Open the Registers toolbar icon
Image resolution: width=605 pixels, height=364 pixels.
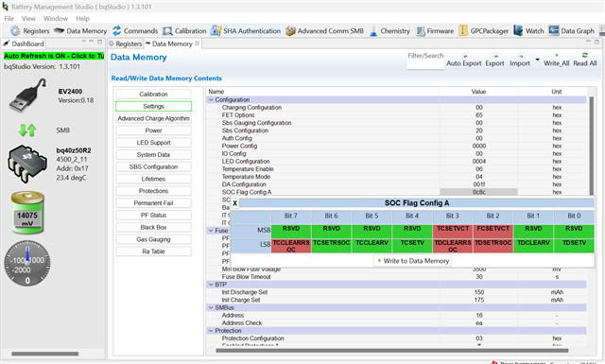[30, 31]
